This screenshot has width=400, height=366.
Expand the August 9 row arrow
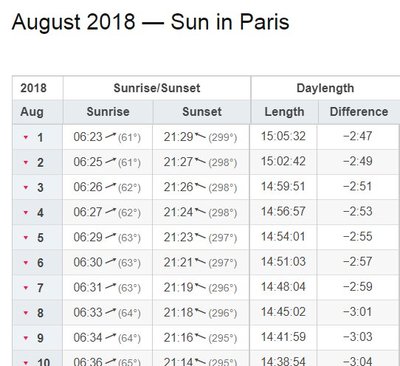click(x=26, y=338)
